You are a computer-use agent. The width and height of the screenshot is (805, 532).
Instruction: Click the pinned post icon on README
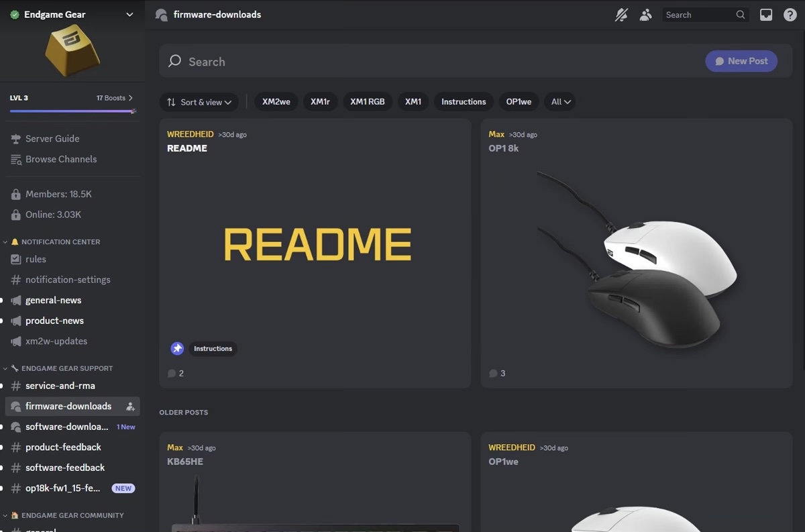[x=177, y=348]
